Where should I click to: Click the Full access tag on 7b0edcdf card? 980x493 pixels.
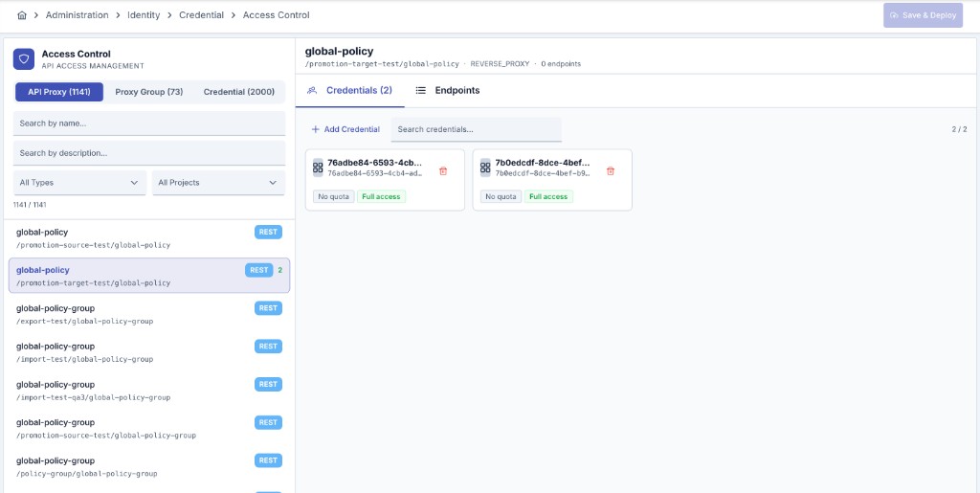[548, 196]
